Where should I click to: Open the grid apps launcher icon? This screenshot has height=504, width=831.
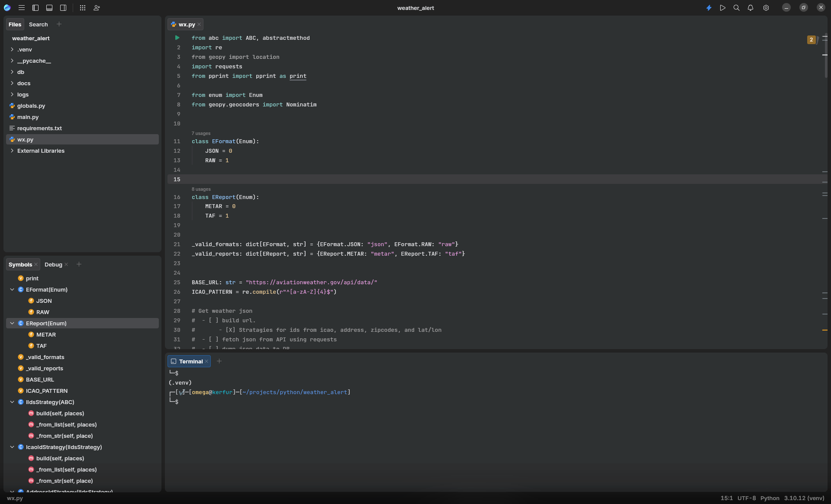click(x=83, y=8)
